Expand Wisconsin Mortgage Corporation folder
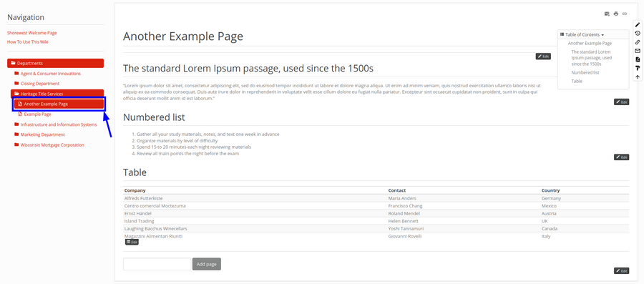The image size is (644, 284). [52, 145]
